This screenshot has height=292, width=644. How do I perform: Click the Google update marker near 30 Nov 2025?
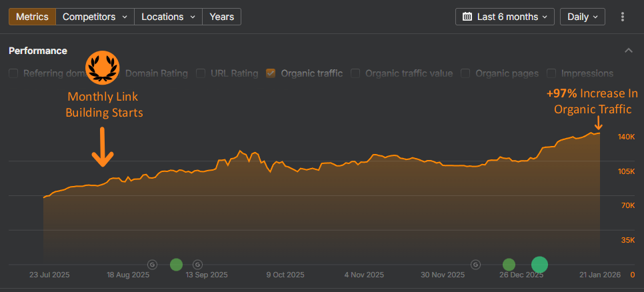point(475,265)
